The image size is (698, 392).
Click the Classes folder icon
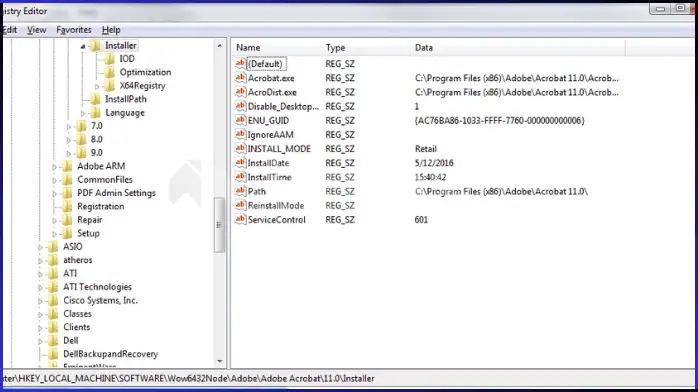(x=53, y=314)
